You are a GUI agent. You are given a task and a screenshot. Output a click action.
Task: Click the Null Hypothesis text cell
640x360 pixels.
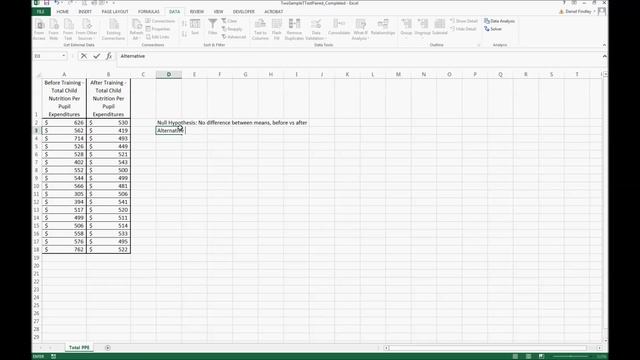(232, 122)
